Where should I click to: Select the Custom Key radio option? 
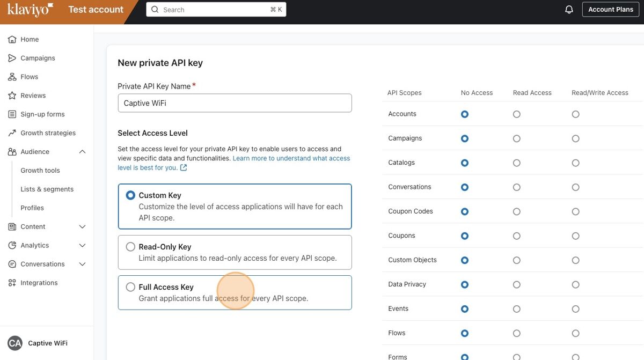(130, 195)
